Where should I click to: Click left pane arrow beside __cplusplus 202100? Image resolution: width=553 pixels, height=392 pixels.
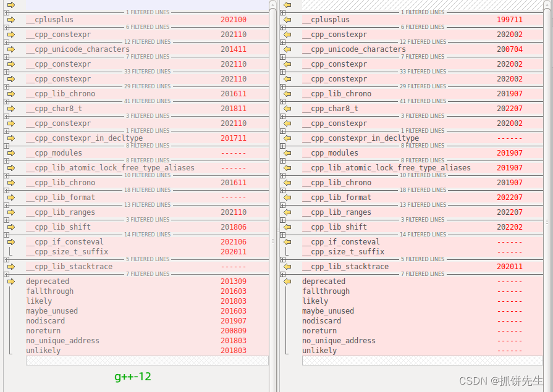[11, 20]
